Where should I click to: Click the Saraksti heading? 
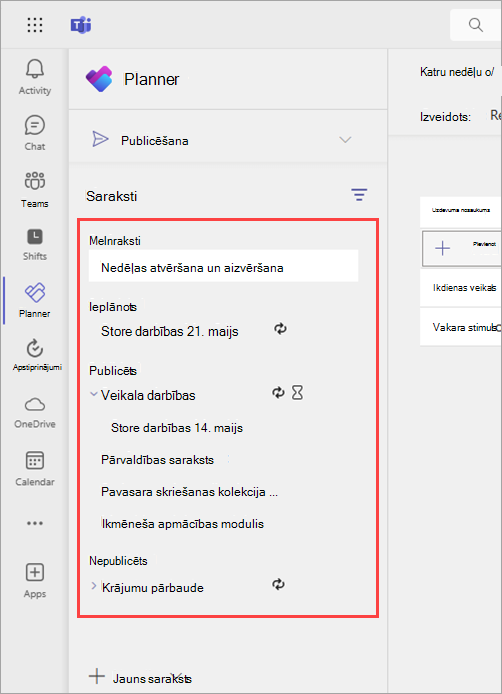click(x=112, y=196)
